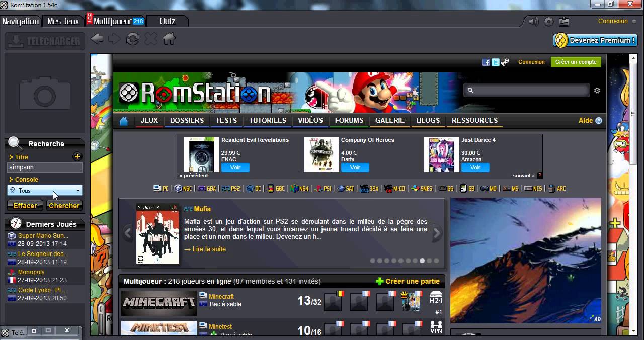644x340 pixels.
Task: Open the Facebook icon link
Action: [486, 62]
